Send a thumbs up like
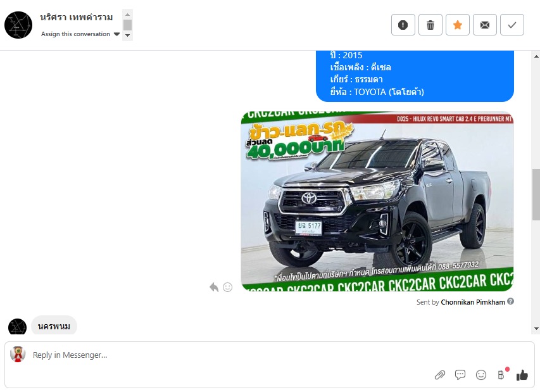Image resolution: width=540 pixels, height=392 pixels. click(522, 375)
